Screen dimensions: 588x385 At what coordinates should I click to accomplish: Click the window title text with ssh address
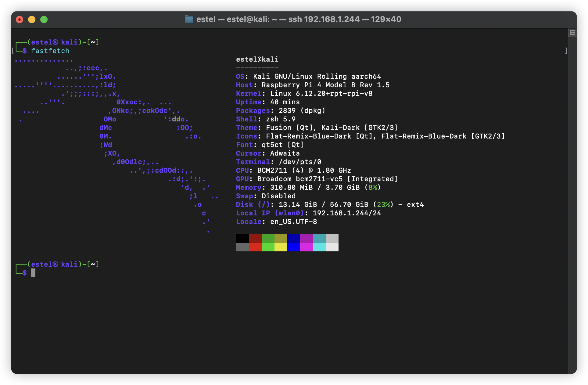pos(299,19)
